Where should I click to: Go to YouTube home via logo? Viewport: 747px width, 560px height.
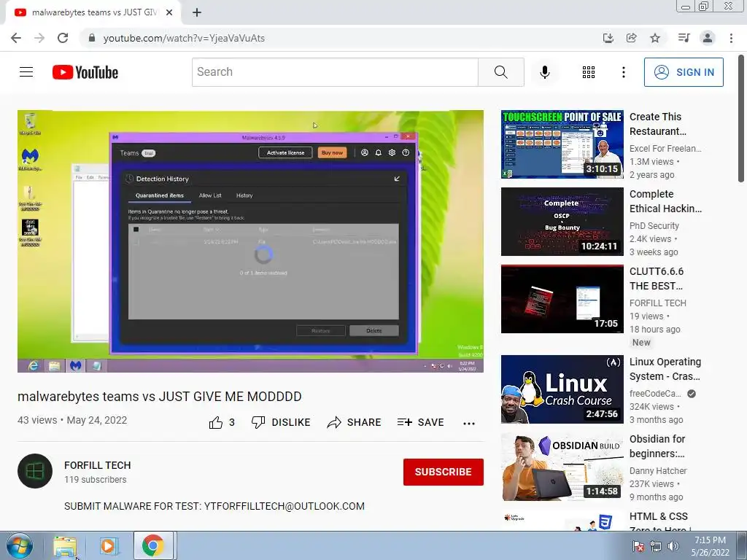pyautogui.click(x=85, y=72)
